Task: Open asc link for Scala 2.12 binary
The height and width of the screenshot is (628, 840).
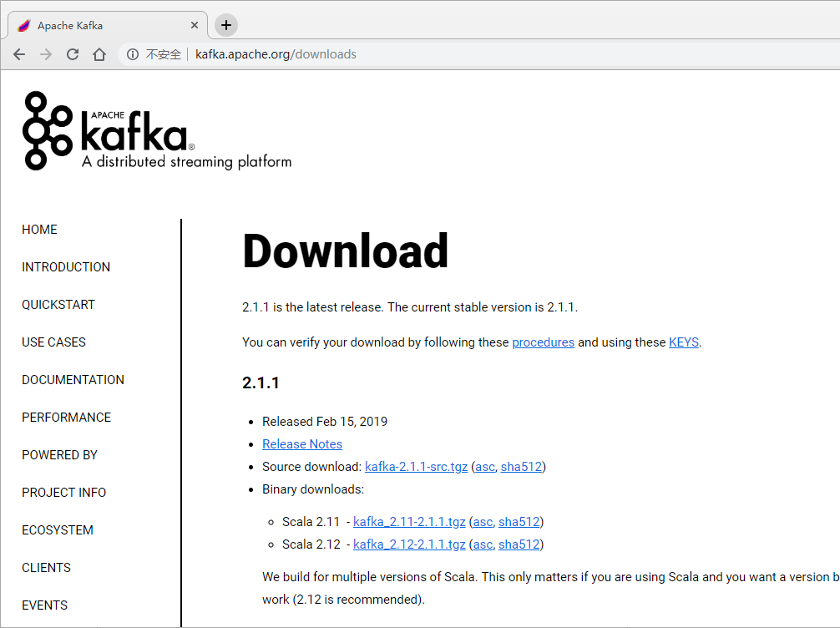Action: pos(483,544)
